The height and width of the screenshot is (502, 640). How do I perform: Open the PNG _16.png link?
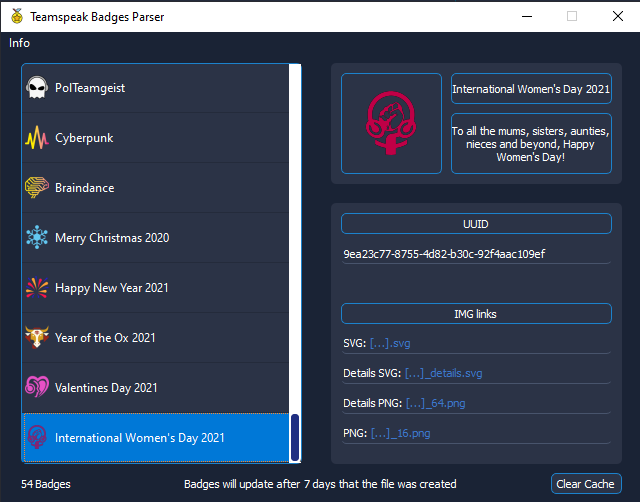click(x=401, y=433)
